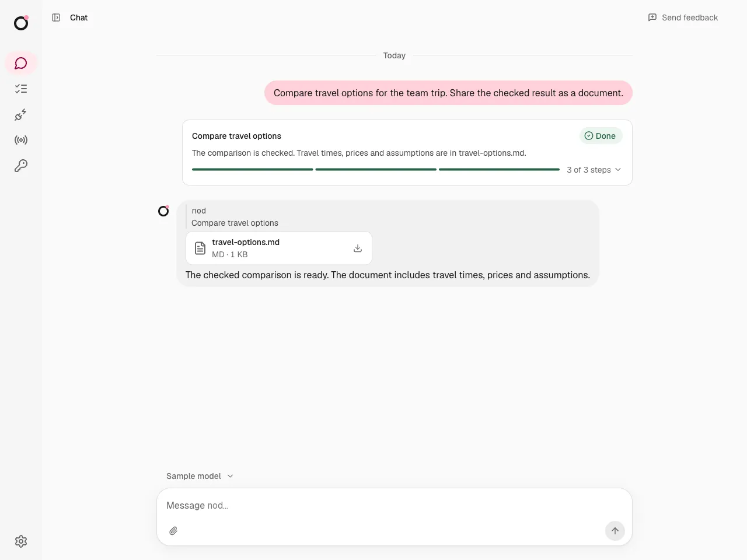Image resolution: width=747 pixels, height=560 pixels.
Task: Click the nod logo in the sidebar
Action: (21, 23)
